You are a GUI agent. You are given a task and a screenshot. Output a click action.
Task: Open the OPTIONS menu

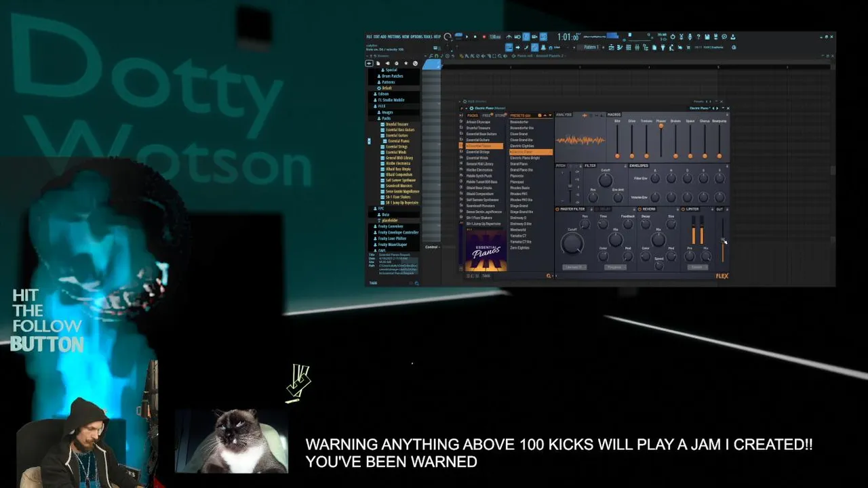416,37
